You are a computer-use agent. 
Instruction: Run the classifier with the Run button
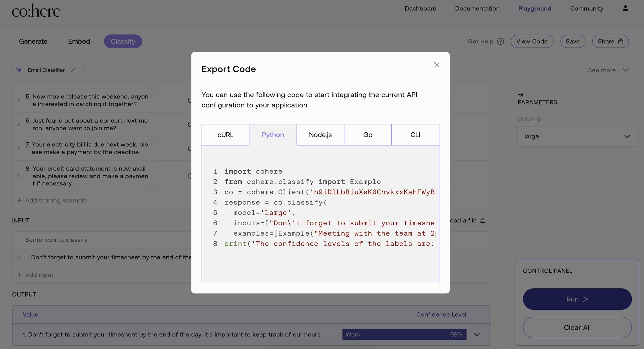tap(577, 299)
